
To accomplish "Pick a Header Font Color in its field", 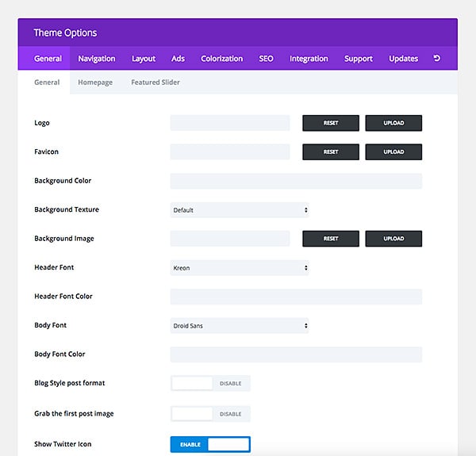I will (296, 297).
